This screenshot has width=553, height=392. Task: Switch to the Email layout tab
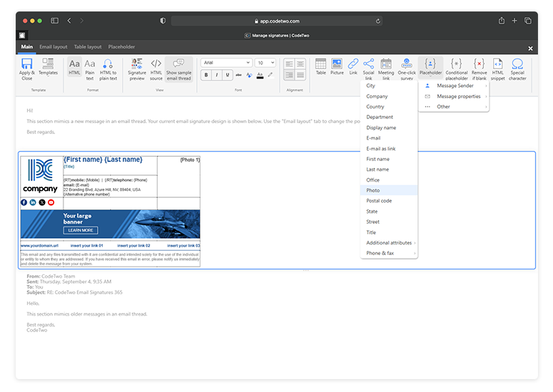[x=54, y=47]
